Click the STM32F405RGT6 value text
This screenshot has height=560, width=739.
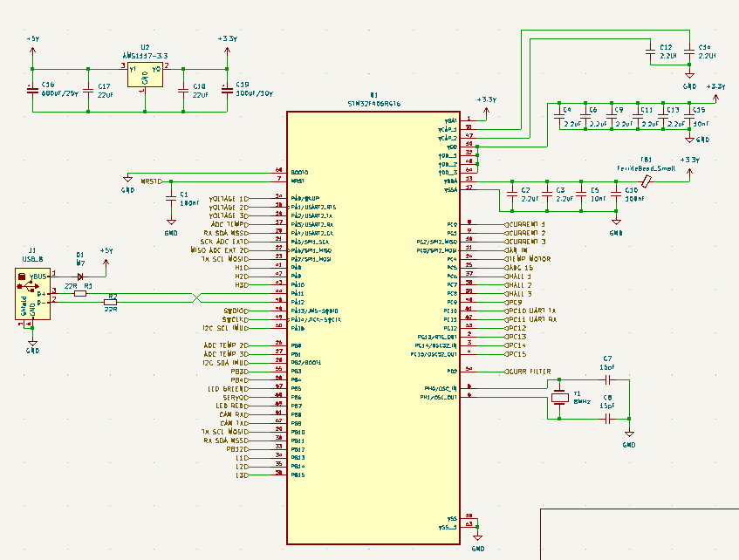[373, 104]
